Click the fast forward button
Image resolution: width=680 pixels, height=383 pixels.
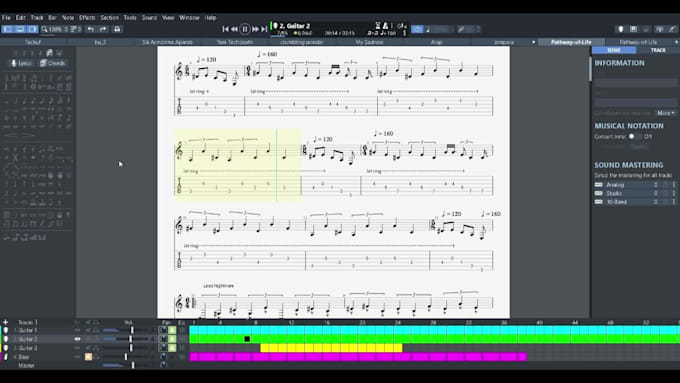[255, 29]
